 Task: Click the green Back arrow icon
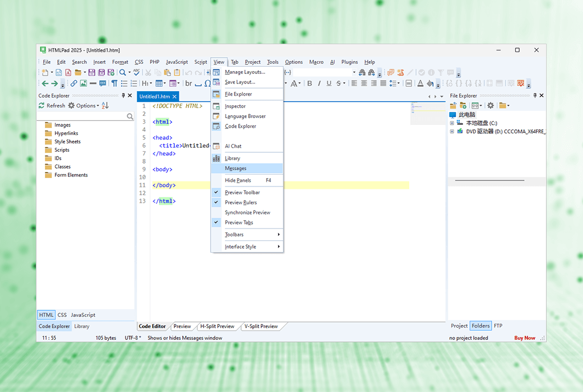tap(45, 83)
